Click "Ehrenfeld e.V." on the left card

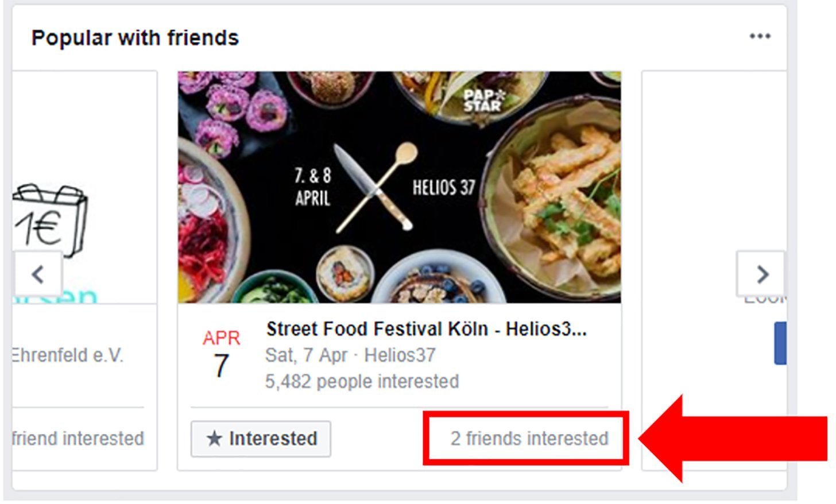68,355
